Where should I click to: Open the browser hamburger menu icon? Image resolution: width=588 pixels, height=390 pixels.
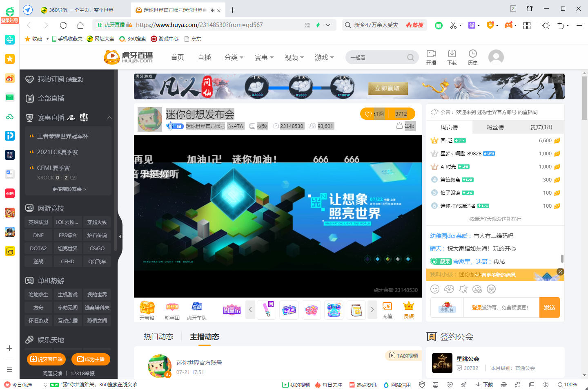[579, 25]
